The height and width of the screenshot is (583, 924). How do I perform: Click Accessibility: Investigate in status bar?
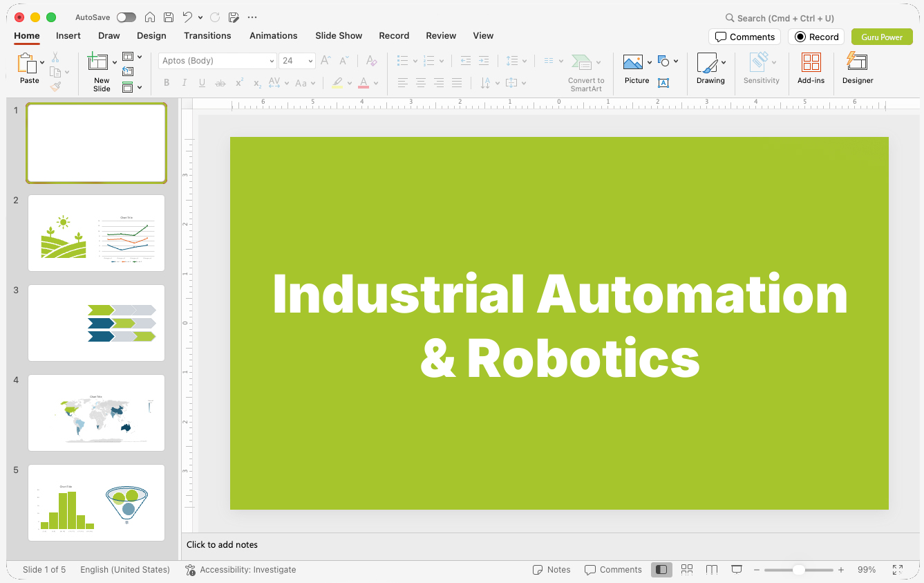point(241,570)
